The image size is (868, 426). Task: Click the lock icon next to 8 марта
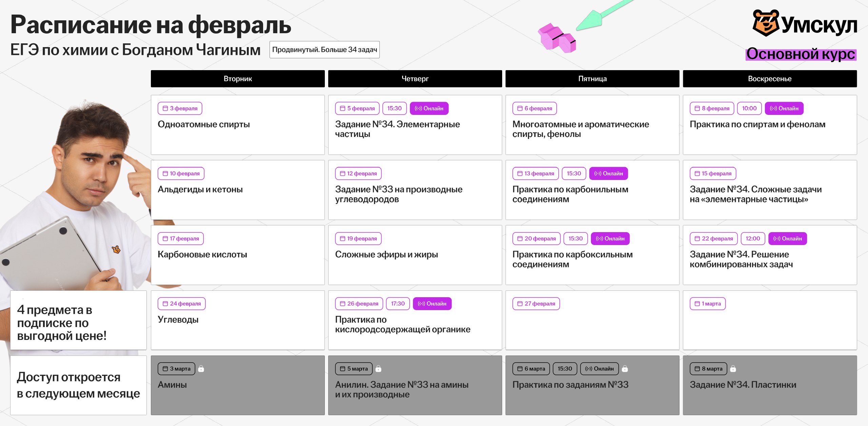tap(733, 369)
